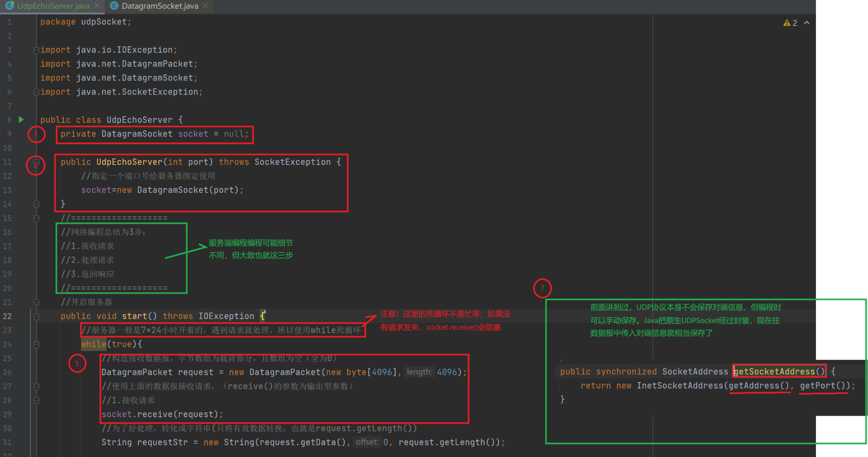Fold the while(true) loop at line 24
This screenshot has width=868, height=457.
point(36,344)
